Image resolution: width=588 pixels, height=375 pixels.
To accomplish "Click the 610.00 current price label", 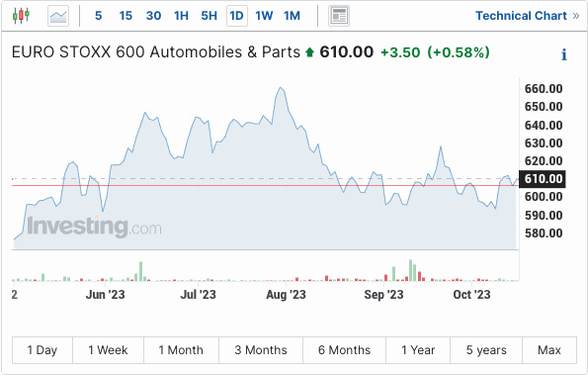I will (543, 179).
